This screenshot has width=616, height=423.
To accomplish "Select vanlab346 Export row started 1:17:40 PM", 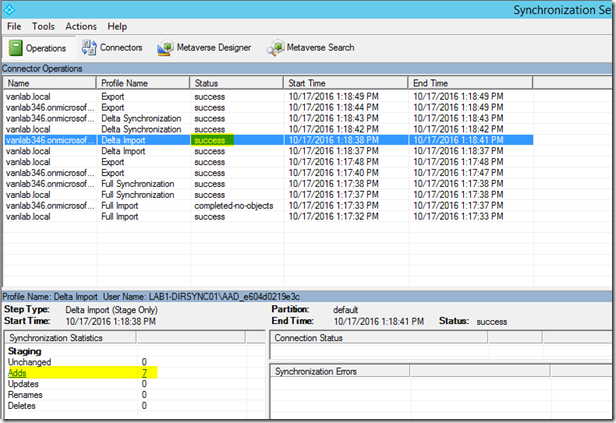I will [x=269, y=173].
